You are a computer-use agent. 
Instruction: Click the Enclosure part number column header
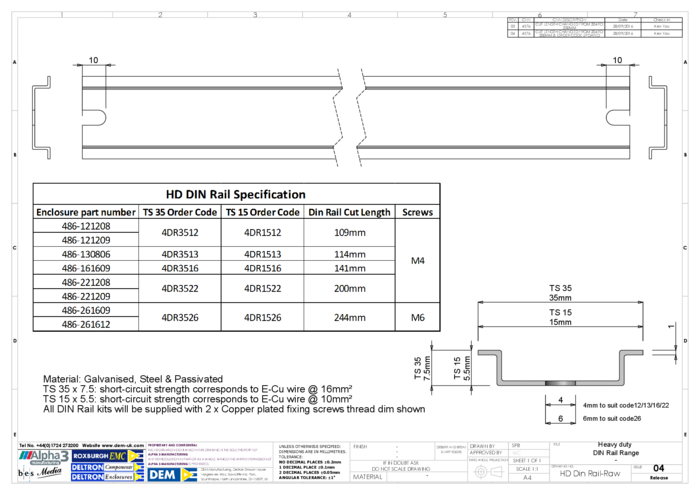coord(86,212)
